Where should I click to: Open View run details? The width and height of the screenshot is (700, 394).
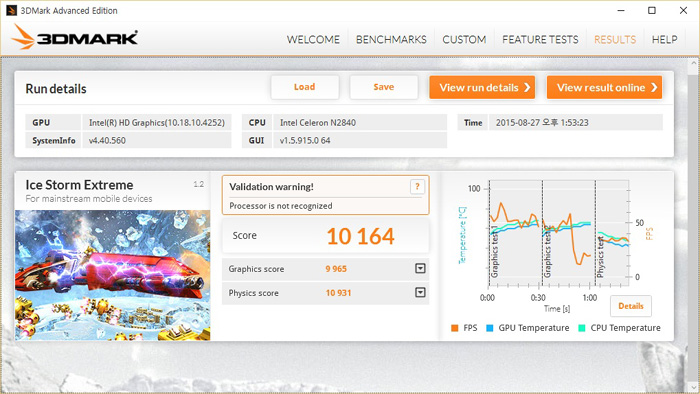point(482,87)
